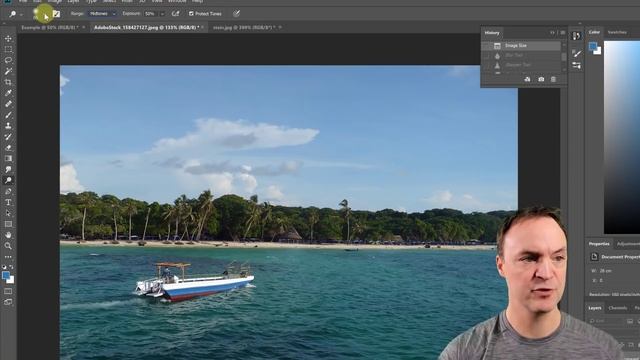This screenshot has width=640, height=360.
Task: Select the Hand tool
Action: point(8,235)
